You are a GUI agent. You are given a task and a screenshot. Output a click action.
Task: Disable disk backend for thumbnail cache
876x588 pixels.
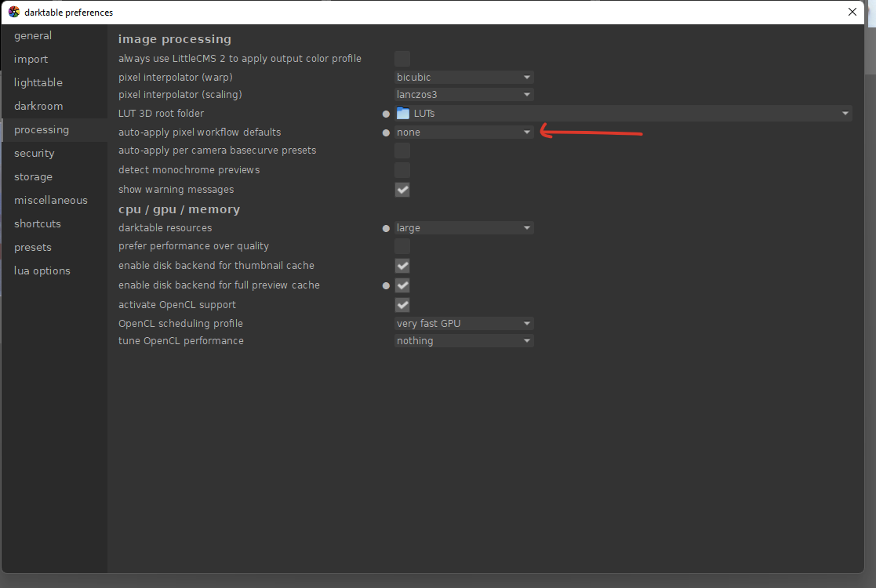[x=402, y=266]
